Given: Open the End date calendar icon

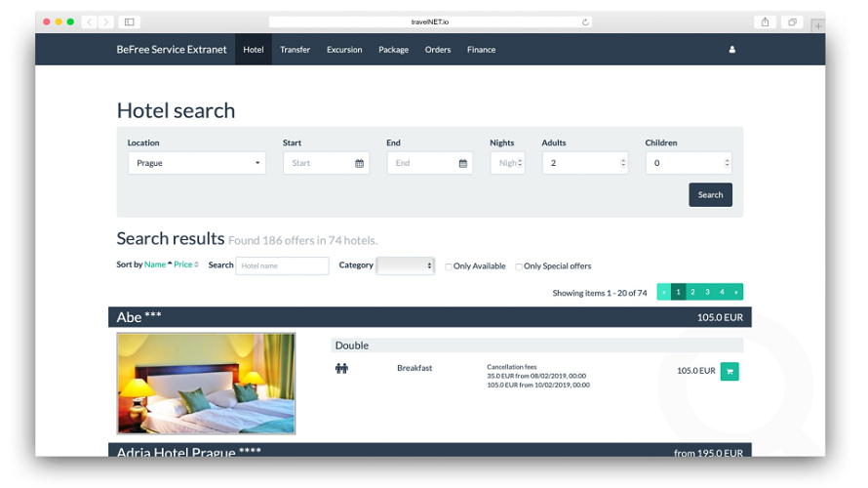Looking at the screenshot, I should click(463, 163).
